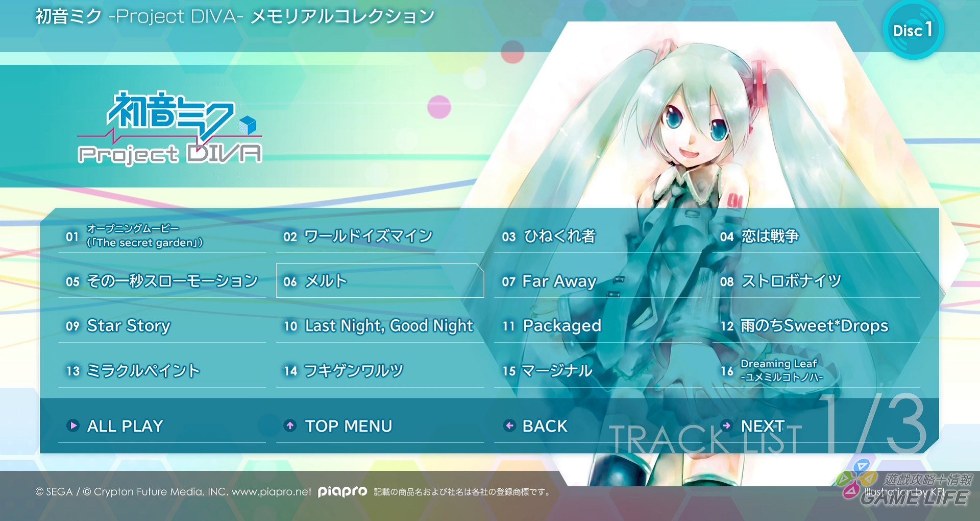Choose track 11 Packaged
980x521 pixels.
point(598,326)
